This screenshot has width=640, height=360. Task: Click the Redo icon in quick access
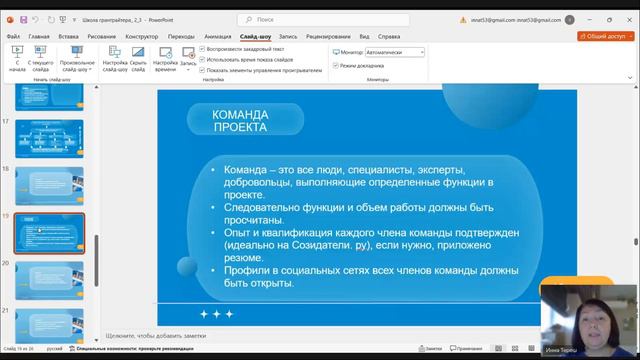coord(51,20)
